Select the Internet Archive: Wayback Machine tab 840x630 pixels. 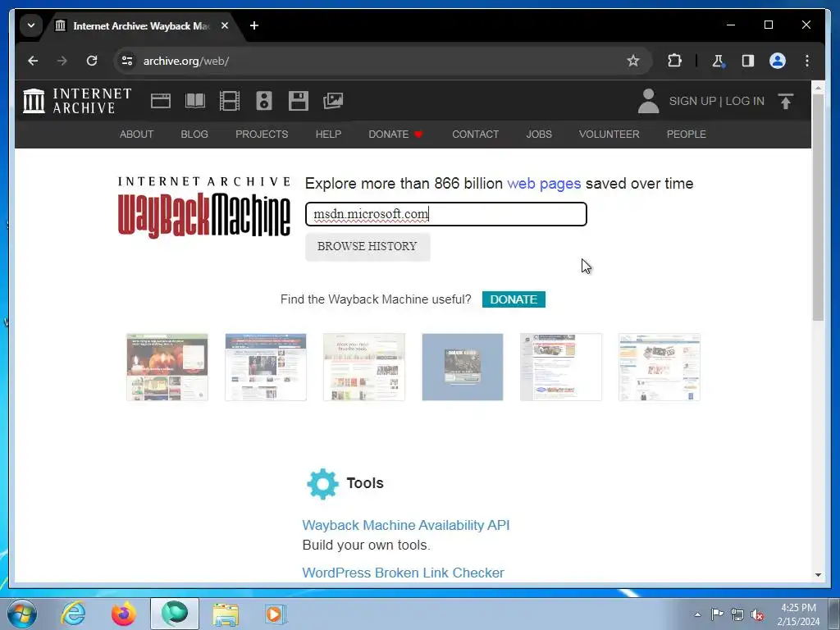[x=140, y=25]
